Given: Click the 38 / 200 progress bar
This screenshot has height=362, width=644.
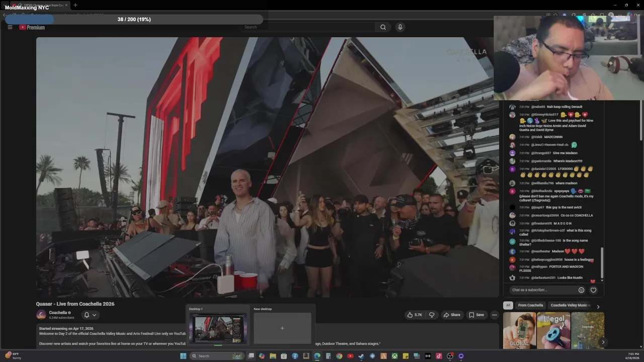Looking at the screenshot, I should click(x=134, y=19).
